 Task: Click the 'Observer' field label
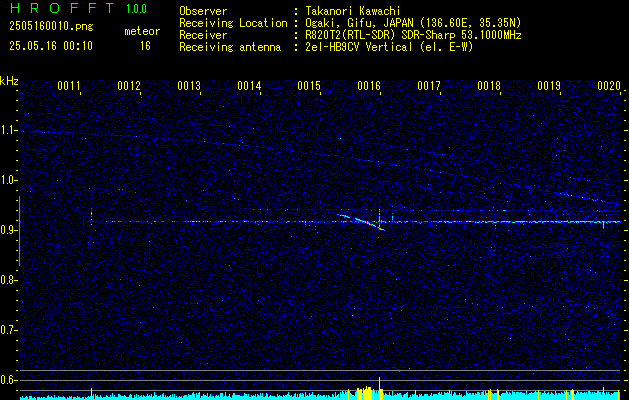[203, 11]
